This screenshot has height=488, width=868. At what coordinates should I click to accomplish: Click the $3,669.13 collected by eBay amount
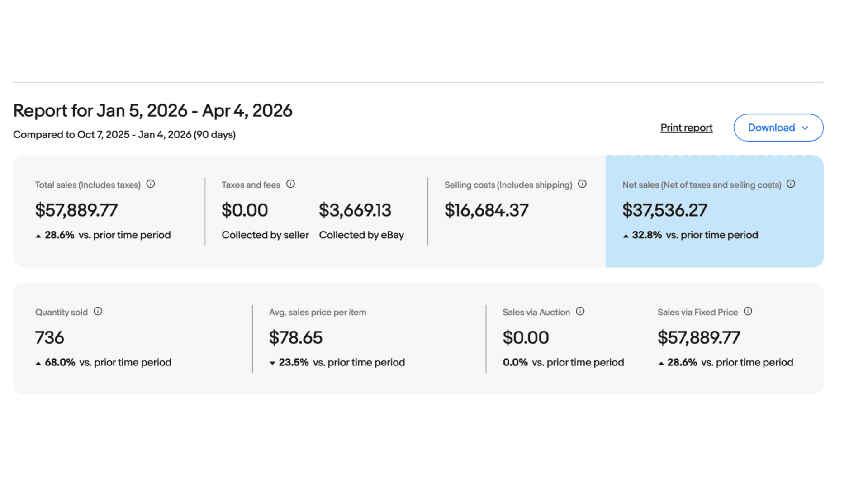point(355,210)
